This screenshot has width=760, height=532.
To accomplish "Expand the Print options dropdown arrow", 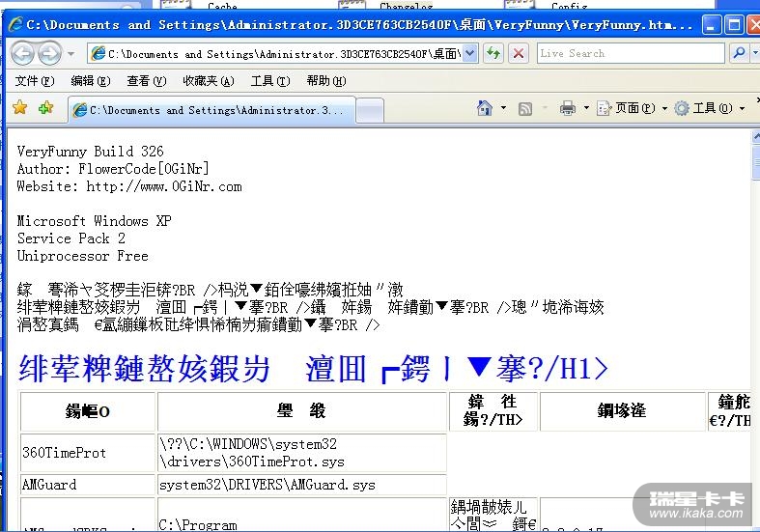I will click(586, 107).
